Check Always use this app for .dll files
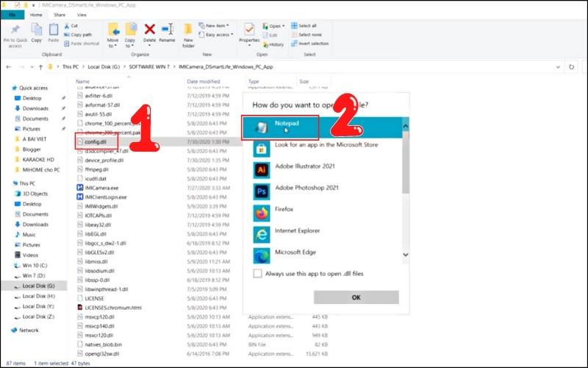 [258, 273]
